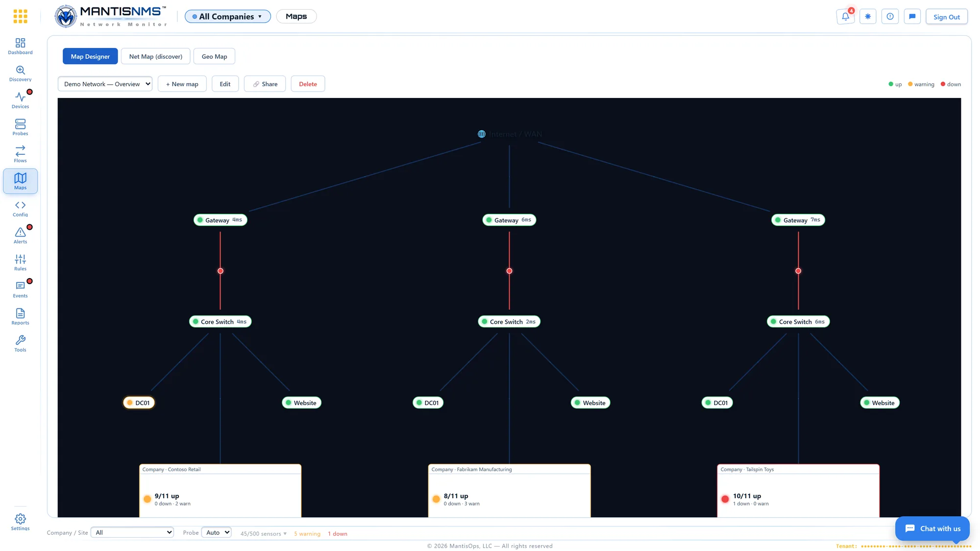Select the Core Switch 2ms node
Viewport: 980px width, 551px height.
pyautogui.click(x=509, y=322)
